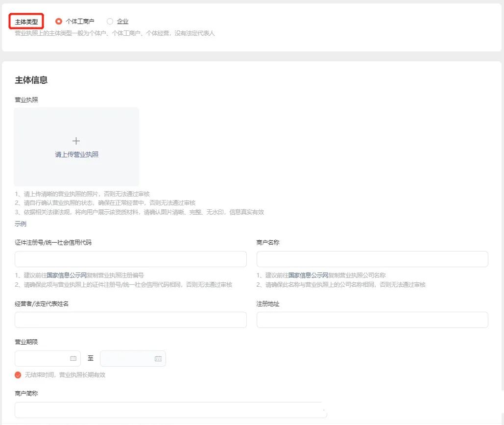504x425 pixels.
Task: Click hint text 请自行确认营业执照的状态
Action: [58, 202]
